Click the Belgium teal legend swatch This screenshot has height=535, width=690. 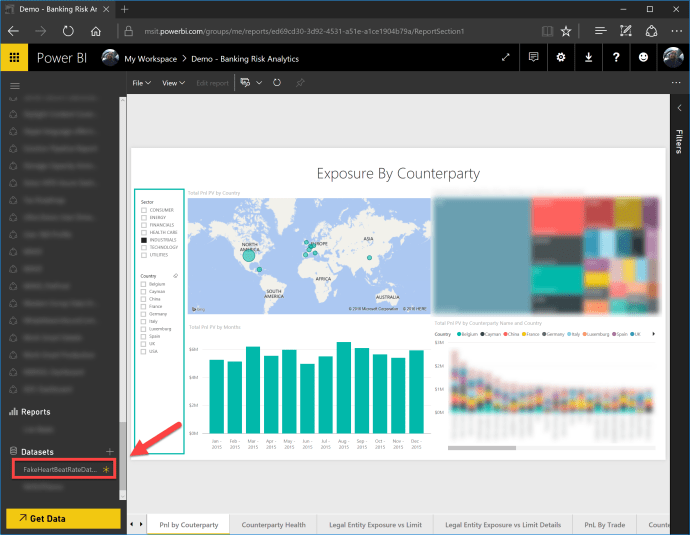(459, 334)
